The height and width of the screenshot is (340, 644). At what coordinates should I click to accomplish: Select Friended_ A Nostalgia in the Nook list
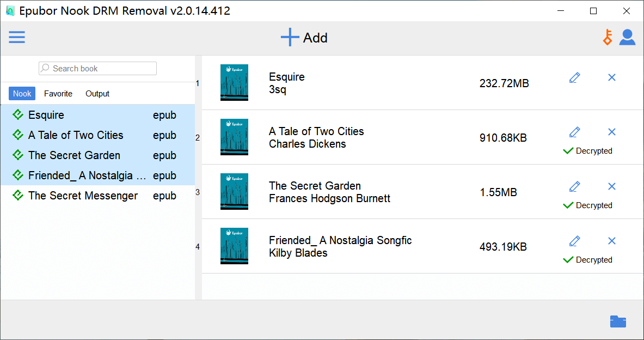click(98, 175)
